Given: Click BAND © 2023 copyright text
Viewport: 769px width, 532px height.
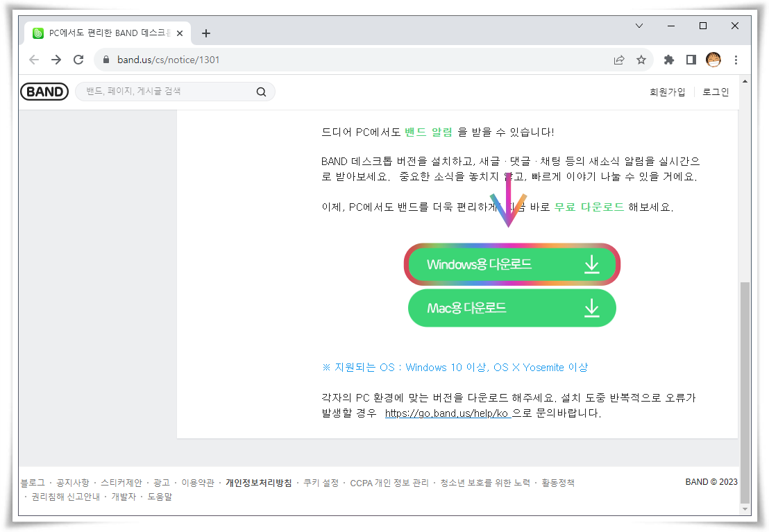Looking at the screenshot, I should tap(711, 482).
